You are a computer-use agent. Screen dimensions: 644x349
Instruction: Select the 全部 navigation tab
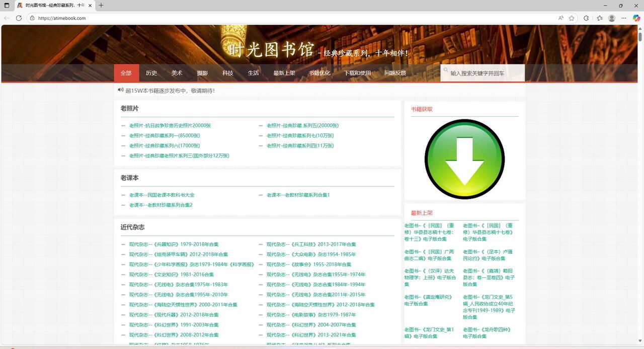coord(126,73)
